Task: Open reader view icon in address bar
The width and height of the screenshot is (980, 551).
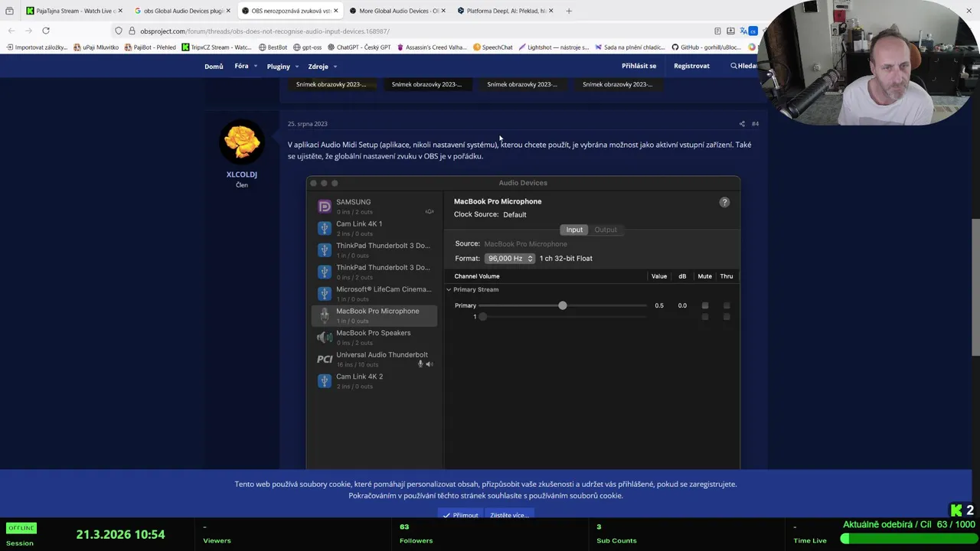Action: pos(717,31)
